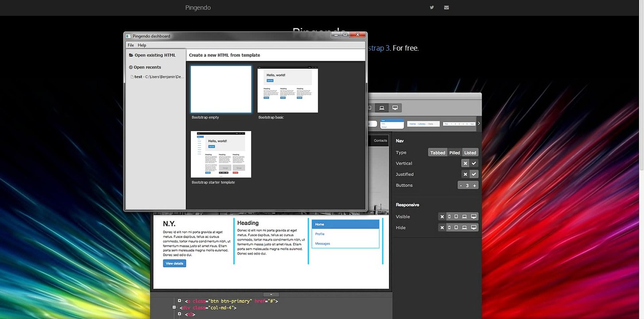
Task: Toggle Hide on desktop icon
Action: pos(473,228)
